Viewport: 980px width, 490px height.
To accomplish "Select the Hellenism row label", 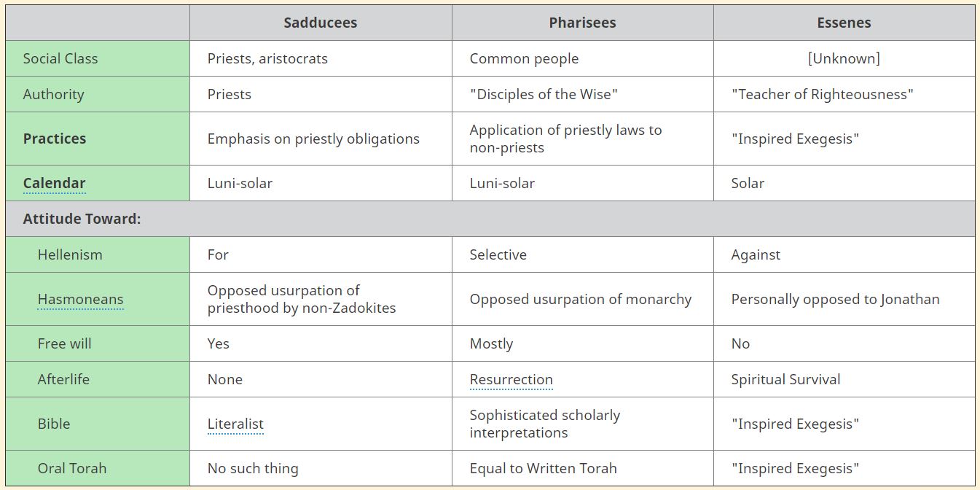I will coord(70,254).
